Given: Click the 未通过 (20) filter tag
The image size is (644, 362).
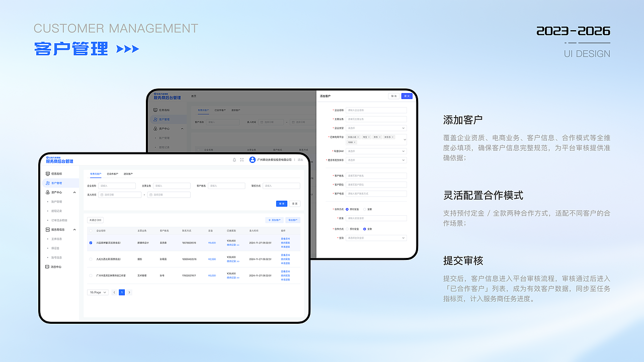Looking at the screenshot, I should pyautogui.click(x=95, y=220).
